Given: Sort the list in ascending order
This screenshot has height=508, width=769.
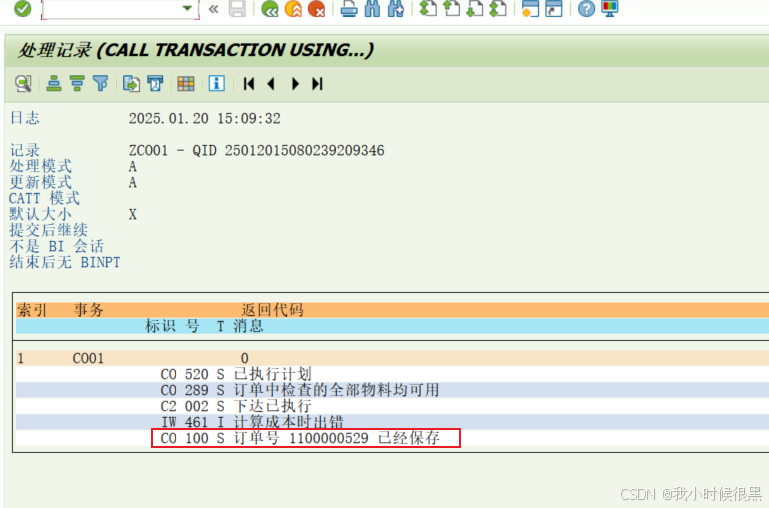Looking at the screenshot, I should coord(54,84).
